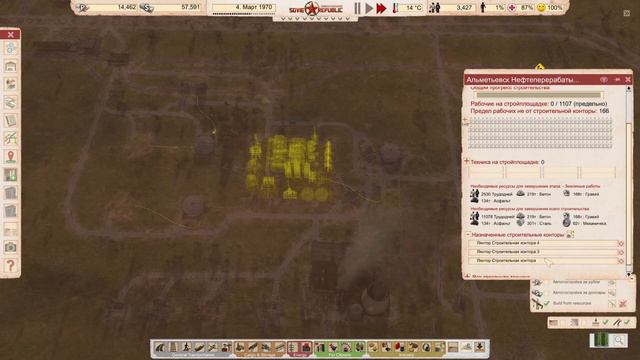Open the document page icon in left sidebar

click(11, 120)
